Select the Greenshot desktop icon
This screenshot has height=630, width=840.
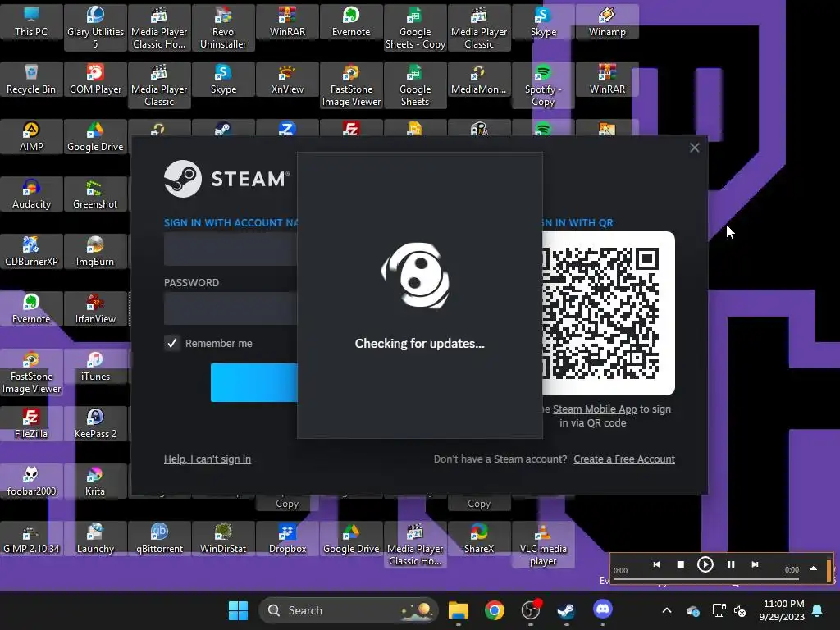95,194
